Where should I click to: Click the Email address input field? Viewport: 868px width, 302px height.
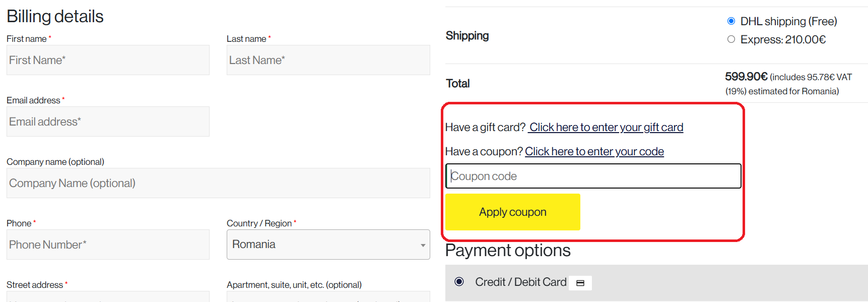point(108,122)
